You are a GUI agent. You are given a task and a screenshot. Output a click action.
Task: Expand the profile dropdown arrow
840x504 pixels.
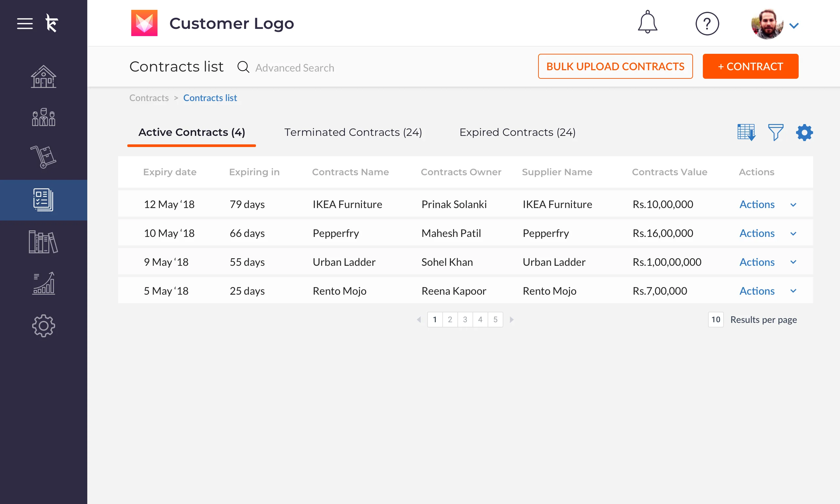(794, 26)
